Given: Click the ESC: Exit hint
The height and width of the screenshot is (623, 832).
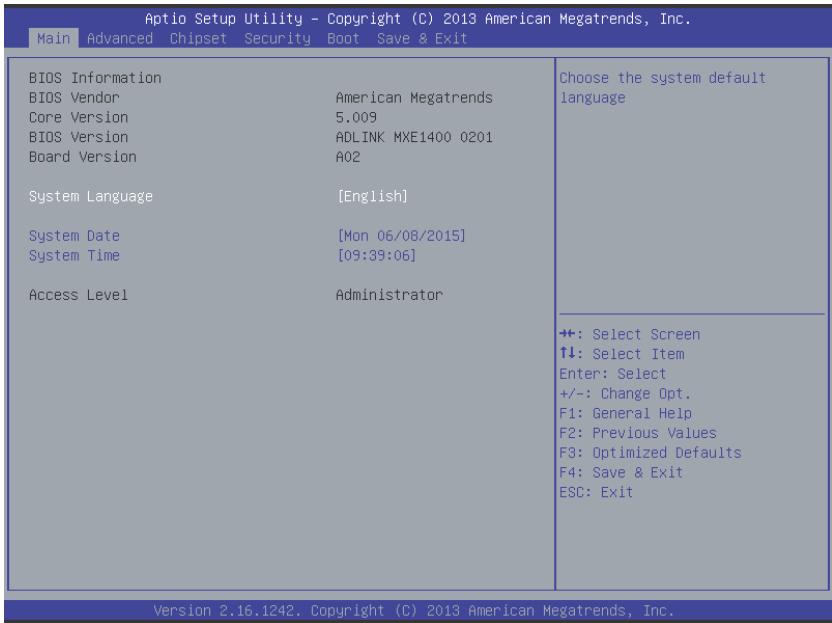Looking at the screenshot, I should [x=596, y=492].
